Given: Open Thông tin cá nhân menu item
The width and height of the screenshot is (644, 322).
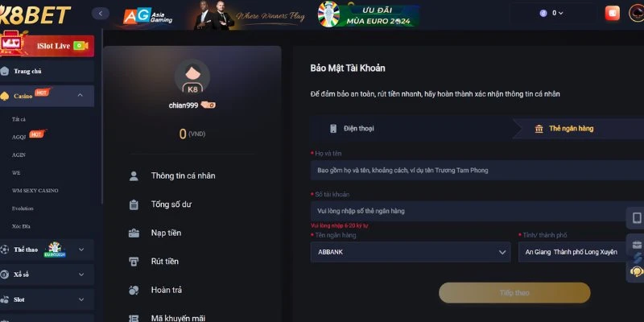Looking at the screenshot, I should click(183, 175).
